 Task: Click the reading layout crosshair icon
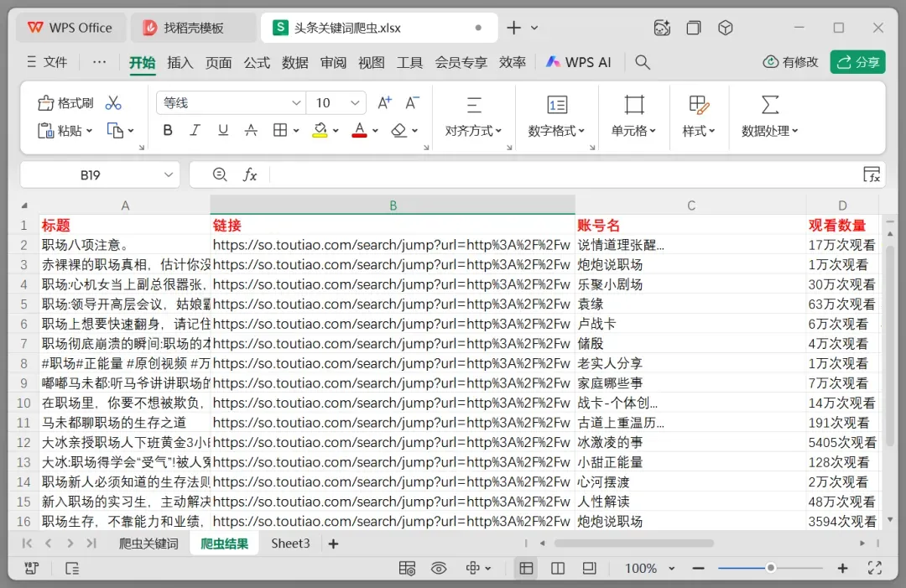click(x=472, y=569)
